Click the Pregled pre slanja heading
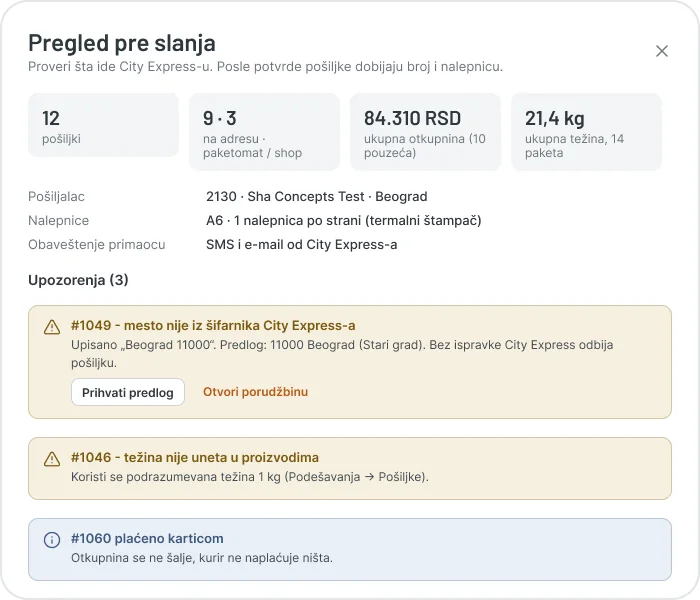This screenshot has width=700, height=600. click(x=122, y=43)
